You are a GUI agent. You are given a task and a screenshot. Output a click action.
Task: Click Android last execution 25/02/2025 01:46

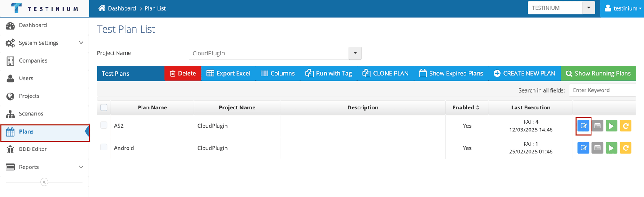(x=531, y=152)
